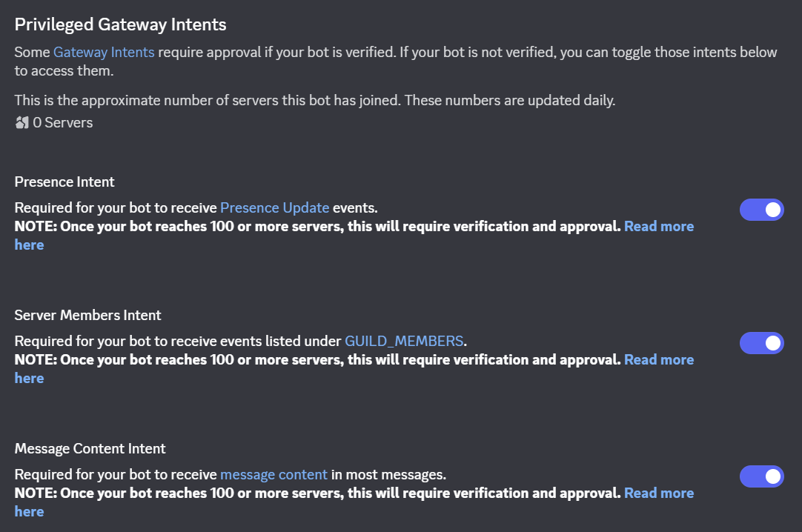Image resolution: width=802 pixels, height=532 pixels.
Task: Click the Privileged Gateway Intents heading
Action: pyautogui.click(x=120, y=24)
